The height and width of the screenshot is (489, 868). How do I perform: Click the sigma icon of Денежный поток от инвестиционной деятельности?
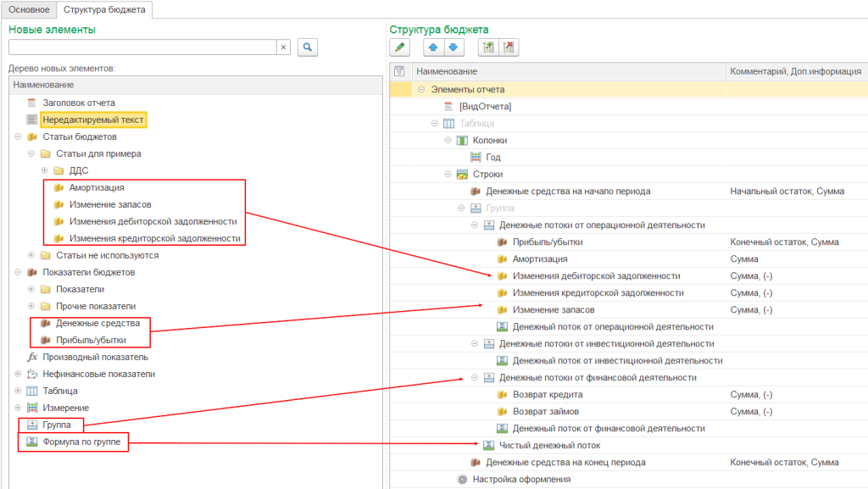(502, 361)
